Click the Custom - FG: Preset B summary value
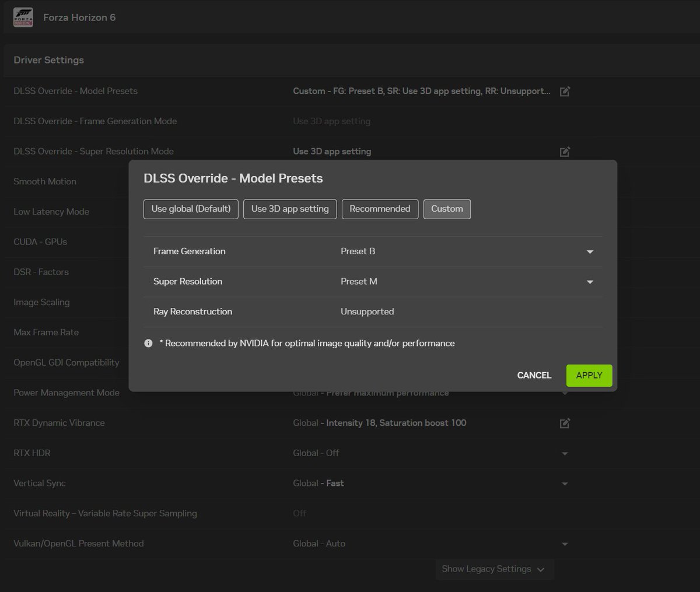700x592 pixels. point(421,91)
